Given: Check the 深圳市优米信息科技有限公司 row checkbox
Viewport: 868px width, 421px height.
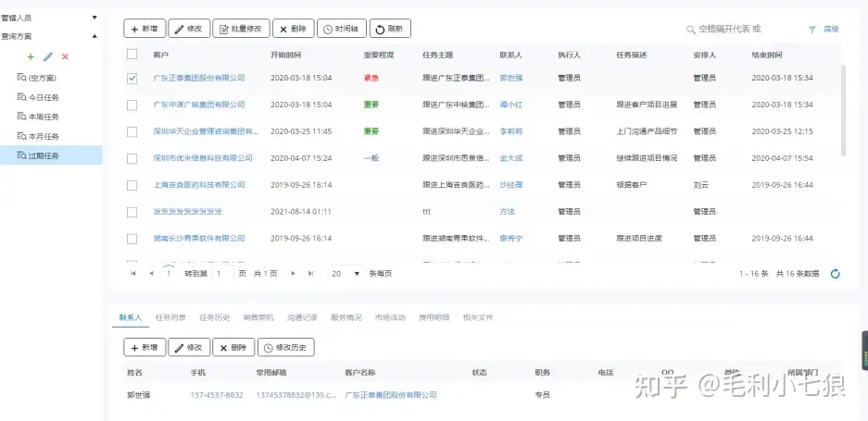Looking at the screenshot, I should tap(132, 158).
